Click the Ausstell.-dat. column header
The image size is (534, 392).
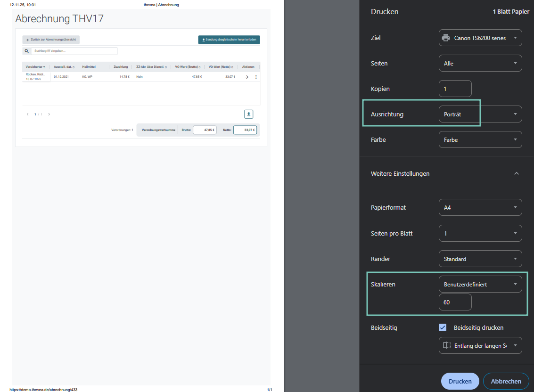[64, 67]
